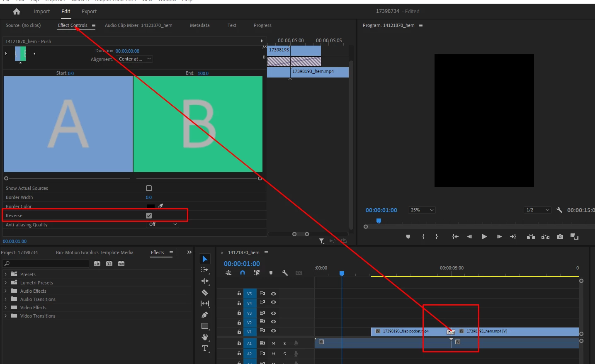Toggle V1 track output eye
Image resolution: width=595 pixels, height=364 pixels.
(x=273, y=331)
